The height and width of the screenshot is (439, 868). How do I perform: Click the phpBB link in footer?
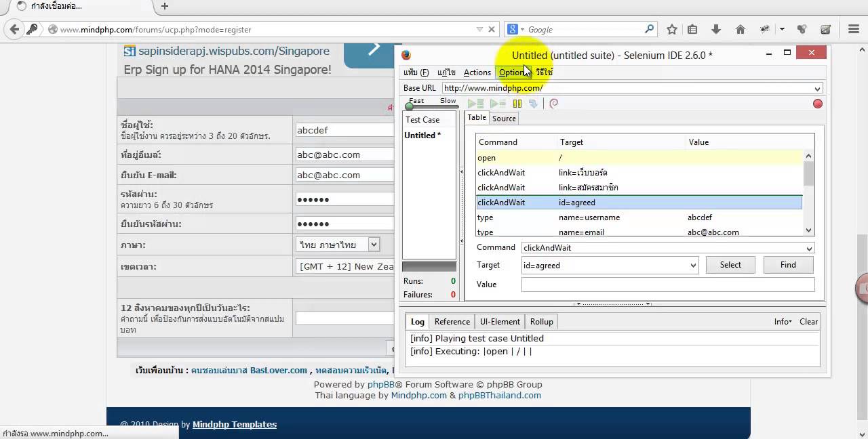pyautogui.click(x=380, y=384)
